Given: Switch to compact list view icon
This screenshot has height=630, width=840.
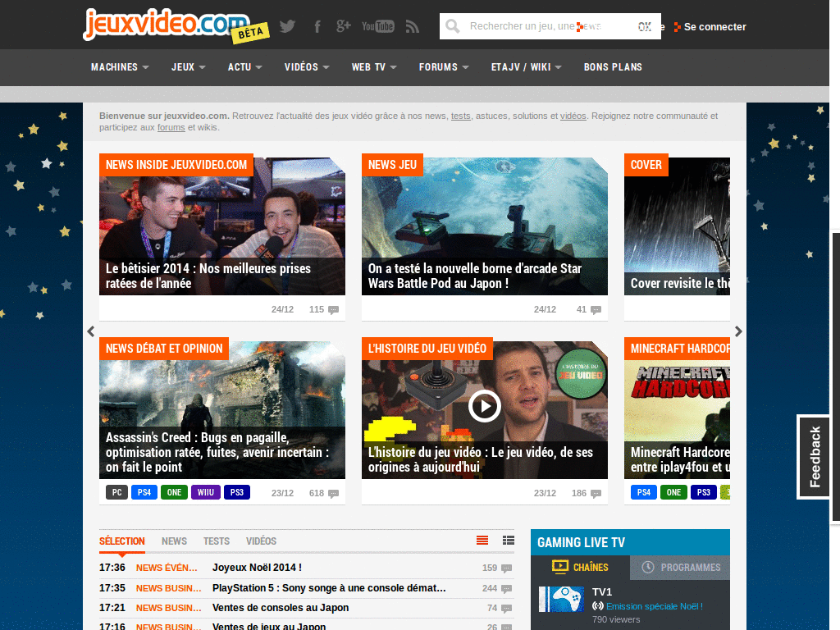Looking at the screenshot, I should coord(482,540).
